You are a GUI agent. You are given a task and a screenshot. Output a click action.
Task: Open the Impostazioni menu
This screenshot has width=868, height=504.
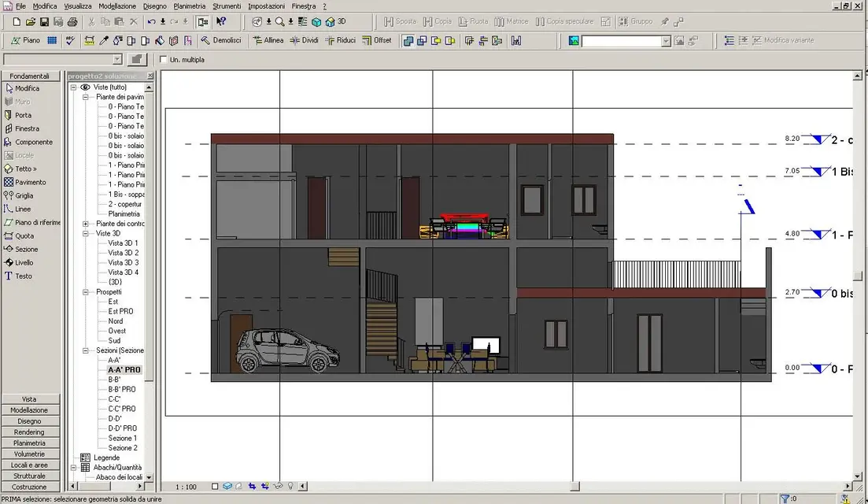[x=266, y=6]
